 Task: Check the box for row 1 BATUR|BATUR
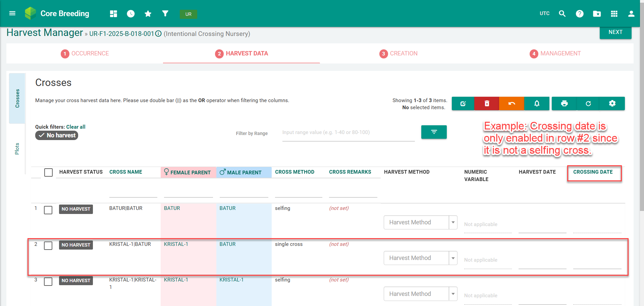click(x=48, y=210)
